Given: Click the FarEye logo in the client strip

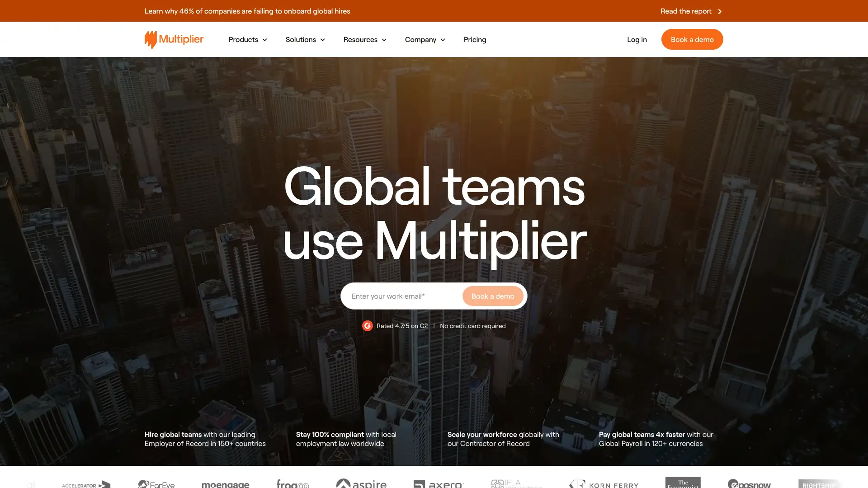Looking at the screenshot, I should click(x=156, y=484).
